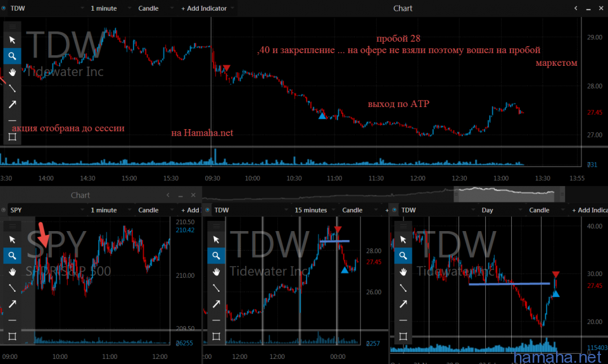Toggle the link dot beside the TDW 15 minutes symbol
The image size is (608, 364).
(x=208, y=210)
